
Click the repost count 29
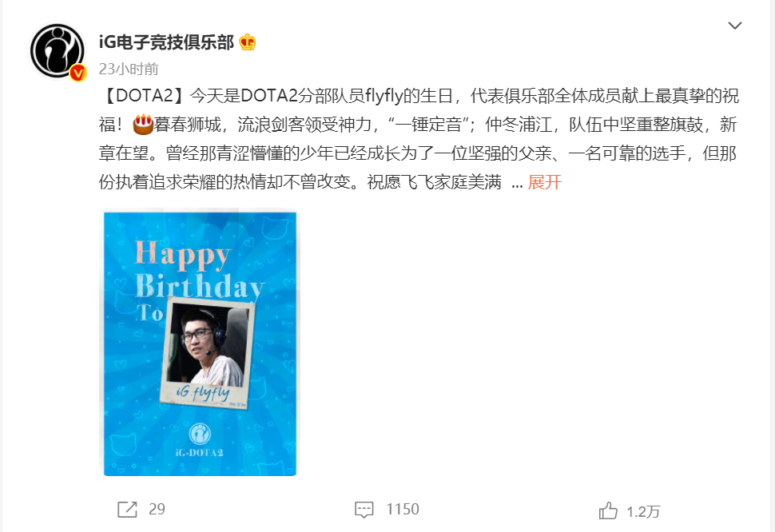pyautogui.click(x=157, y=510)
